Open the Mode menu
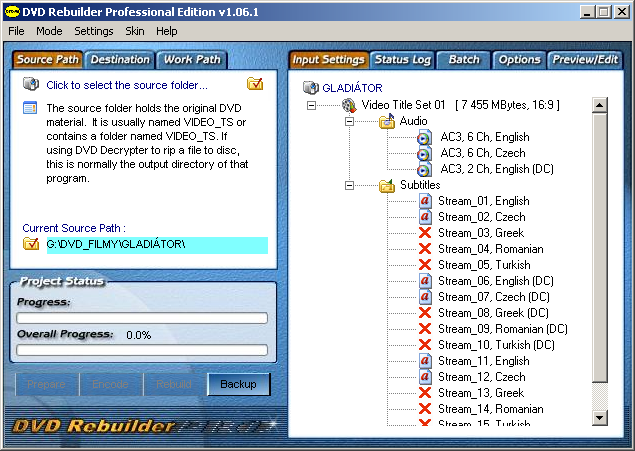The image size is (635, 451). 49,31
